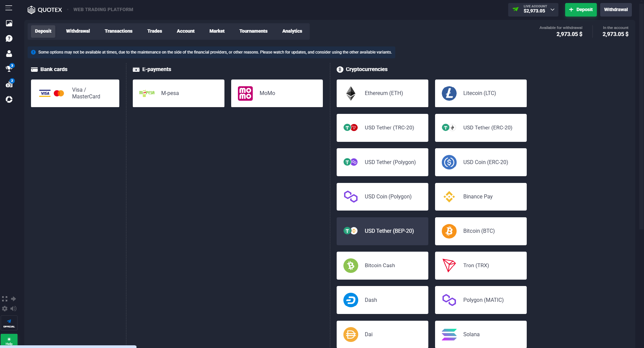The width and height of the screenshot is (644, 348).
Task: Open the analytics pie chart icon
Action: [9, 99]
